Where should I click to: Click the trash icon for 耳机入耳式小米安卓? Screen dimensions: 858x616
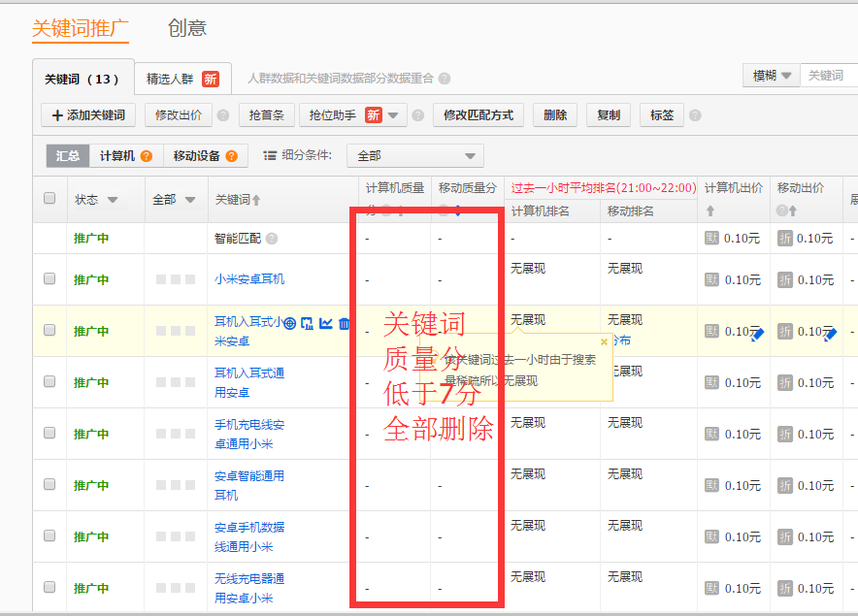344,323
